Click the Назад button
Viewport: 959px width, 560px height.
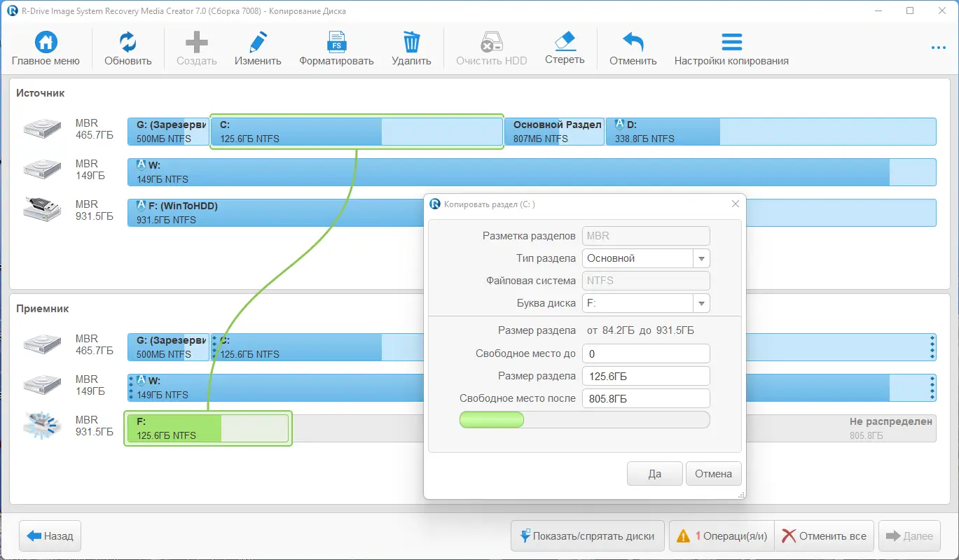coord(50,536)
